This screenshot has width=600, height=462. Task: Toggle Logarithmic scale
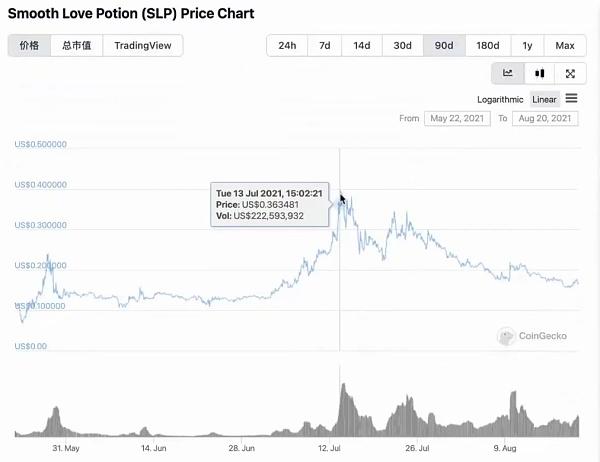500,100
